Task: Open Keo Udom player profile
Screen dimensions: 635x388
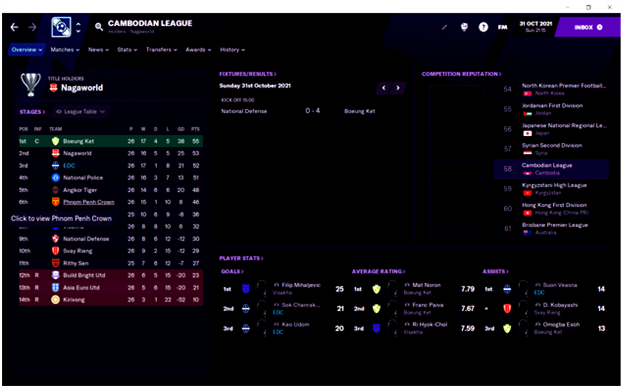Action: [x=295, y=324]
